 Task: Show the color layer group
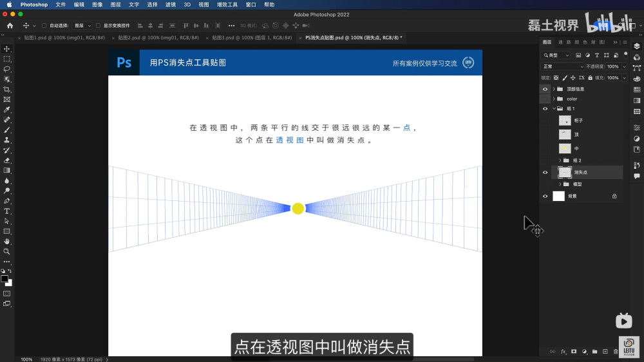545,99
